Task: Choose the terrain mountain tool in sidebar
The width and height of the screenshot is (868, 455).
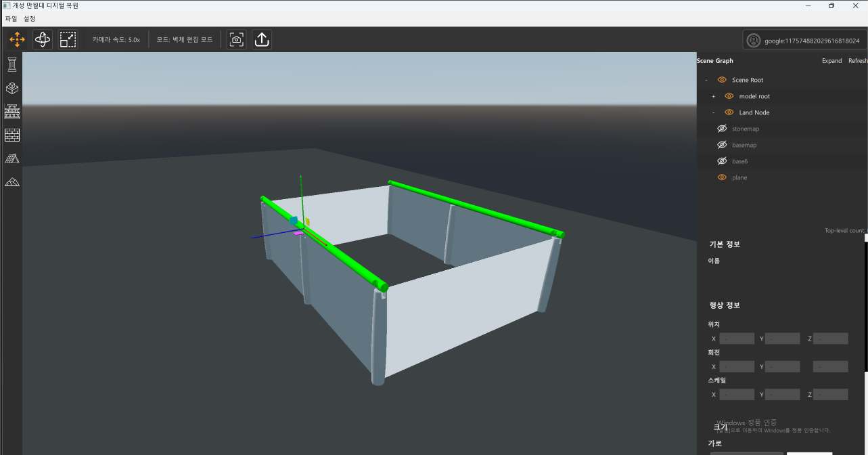Action: tap(12, 181)
